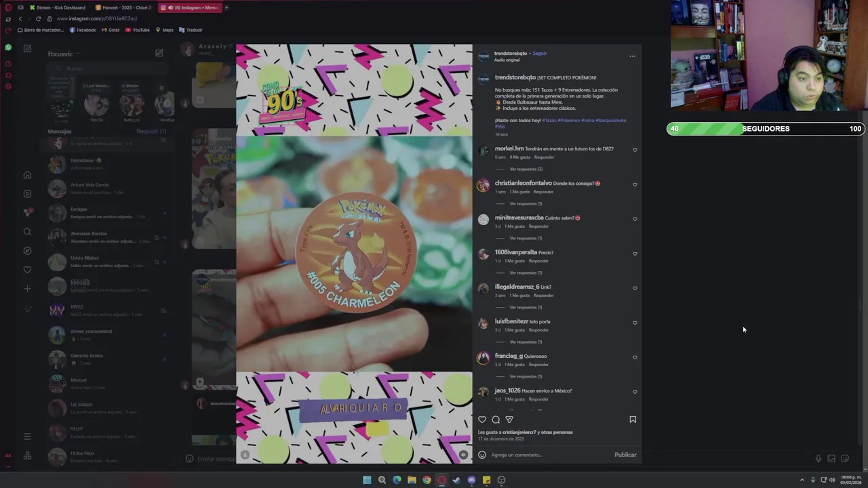Expand replies under christianleonfontalvo comment
Screen dimensions: 868x488
526,203
